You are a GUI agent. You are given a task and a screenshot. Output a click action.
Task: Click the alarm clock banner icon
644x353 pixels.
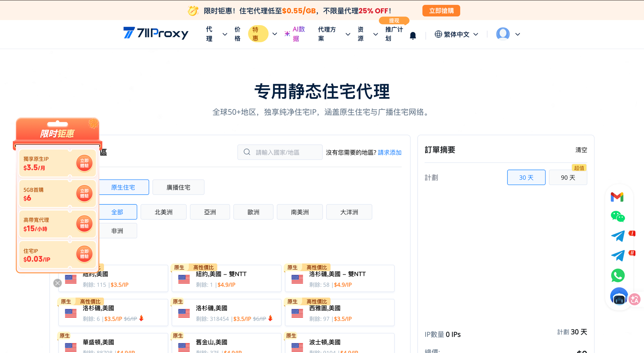(193, 11)
